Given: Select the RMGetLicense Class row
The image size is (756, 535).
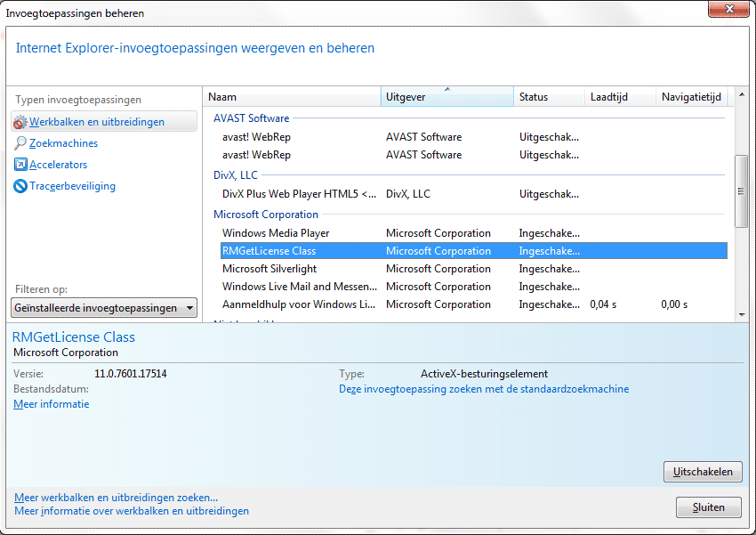Looking at the screenshot, I should [474, 251].
